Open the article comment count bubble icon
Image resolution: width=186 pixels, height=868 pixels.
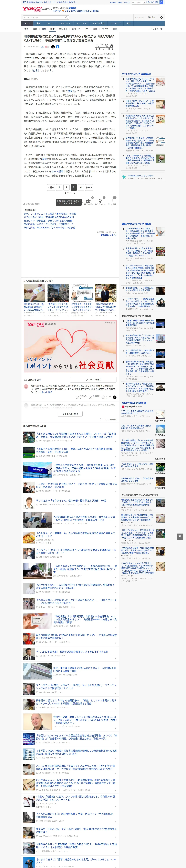43,47
